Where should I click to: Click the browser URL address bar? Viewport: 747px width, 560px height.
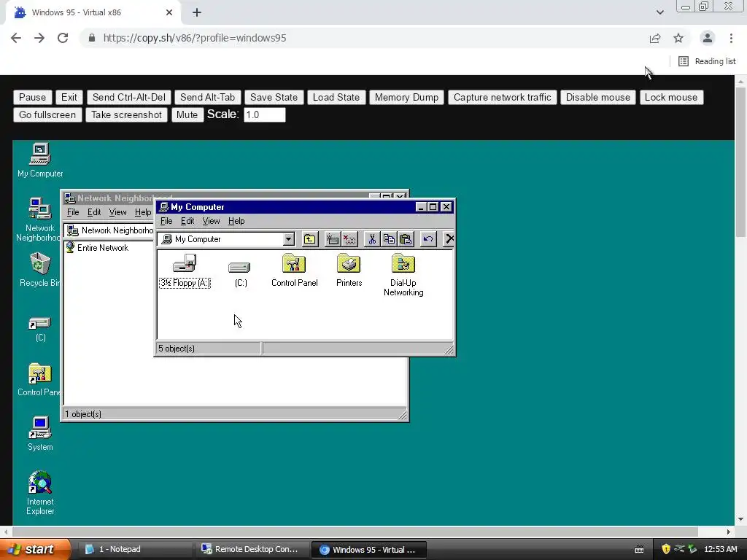[362, 38]
